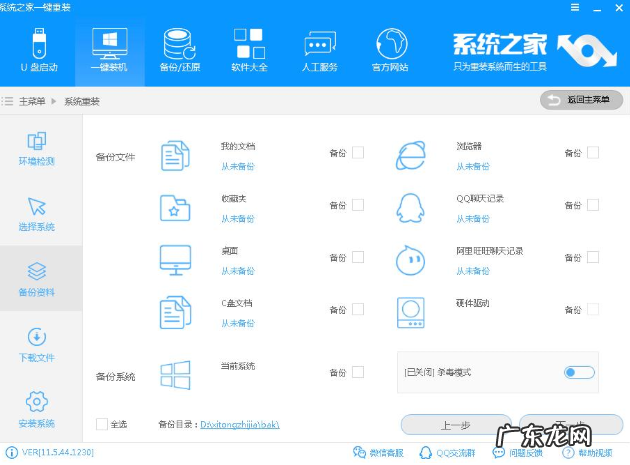Viewport: 630px width, 465px height.
Task: Open 问题反馈 in status bar
Action: click(x=518, y=453)
